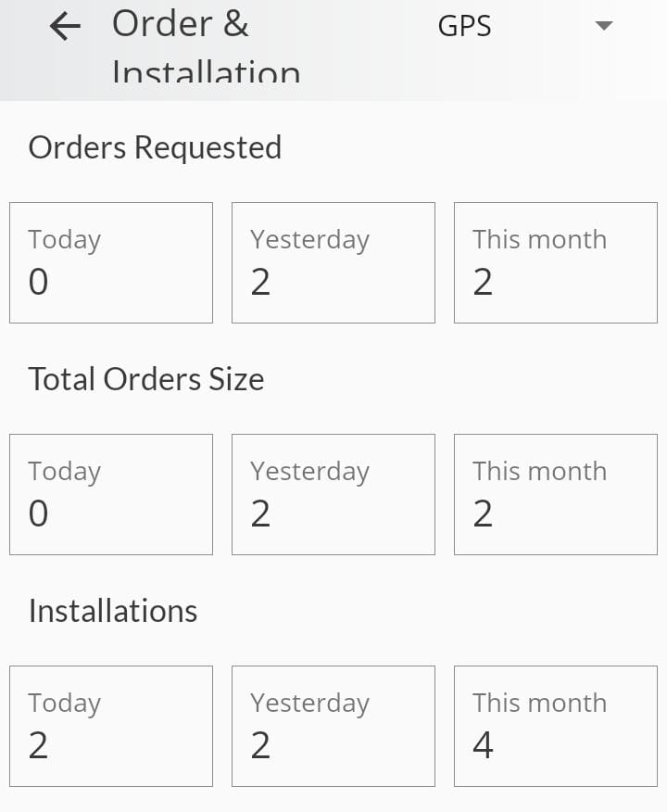Click the value 0 in Total Orders Size Today
Viewport: 667px width, 812px height.
tap(38, 514)
